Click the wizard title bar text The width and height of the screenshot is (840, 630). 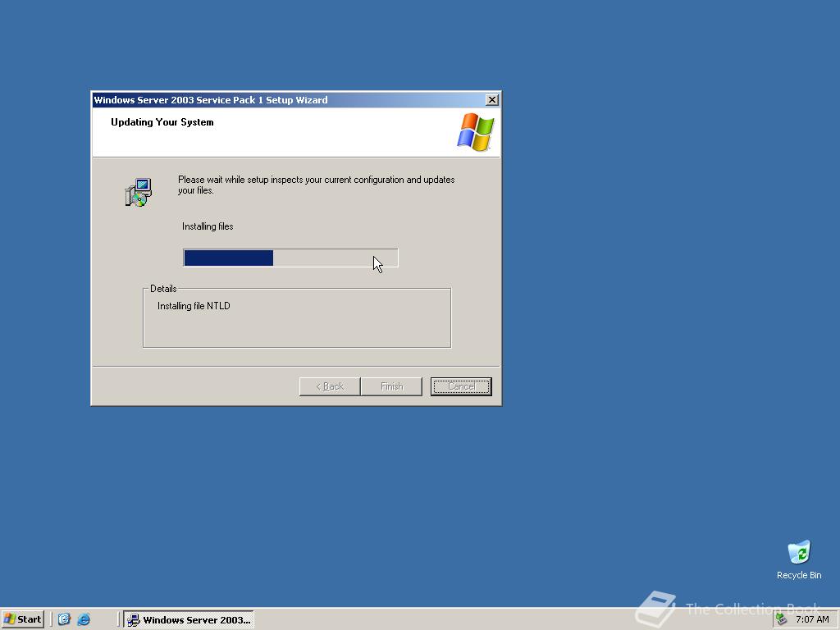211,99
